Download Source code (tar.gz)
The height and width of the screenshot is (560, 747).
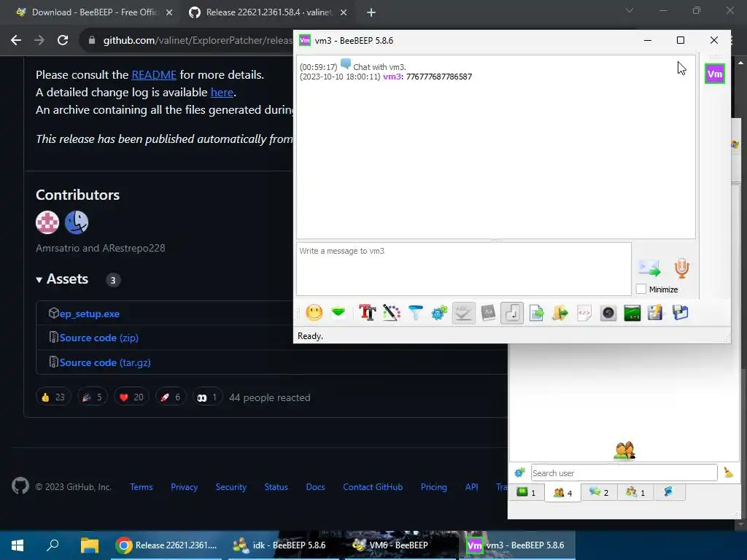(105, 362)
